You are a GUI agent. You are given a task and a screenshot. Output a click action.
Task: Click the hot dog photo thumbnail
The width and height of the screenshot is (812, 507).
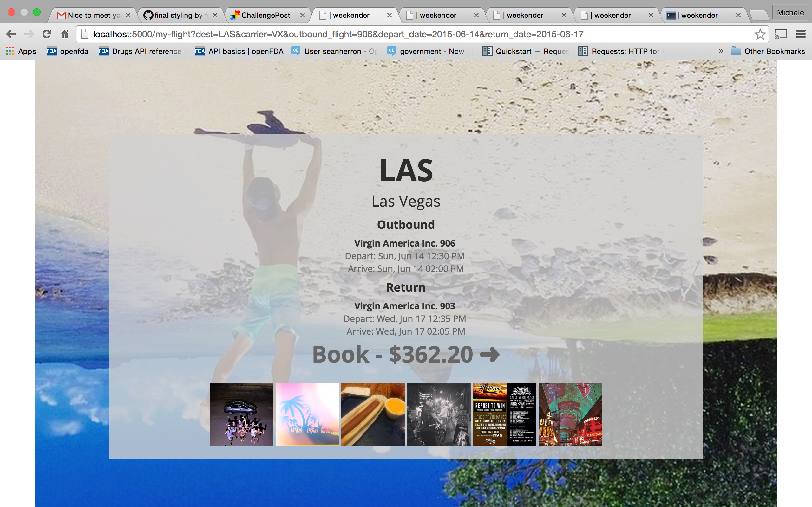click(373, 414)
